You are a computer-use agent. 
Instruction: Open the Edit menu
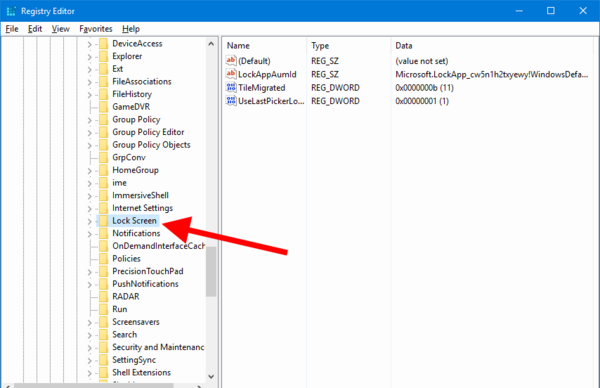[x=35, y=29]
